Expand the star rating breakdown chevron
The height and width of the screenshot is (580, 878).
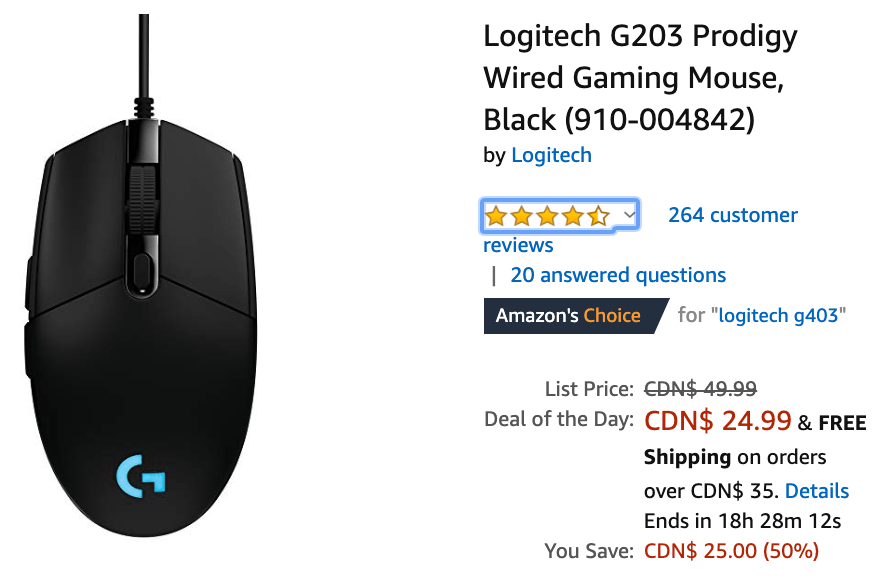(629, 215)
